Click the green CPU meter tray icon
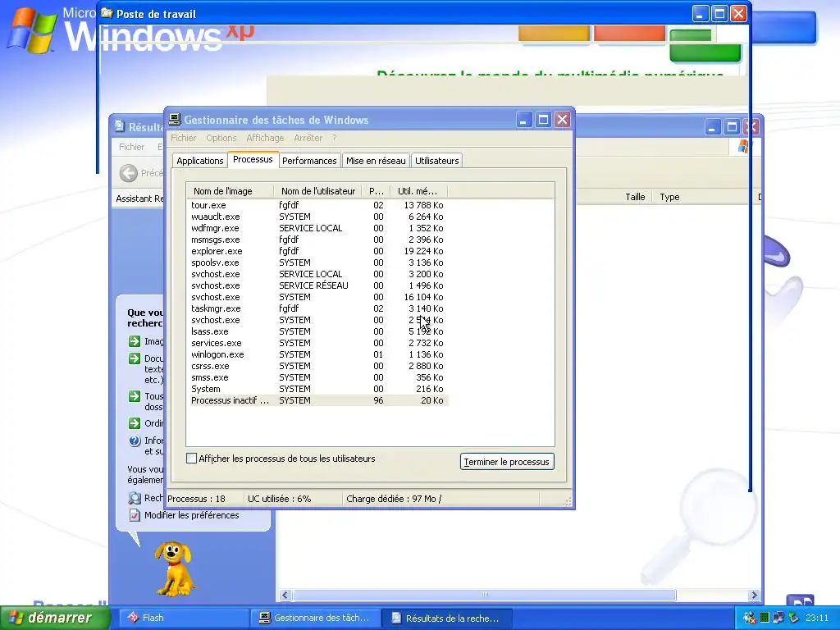The image size is (840, 630). [765, 618]
